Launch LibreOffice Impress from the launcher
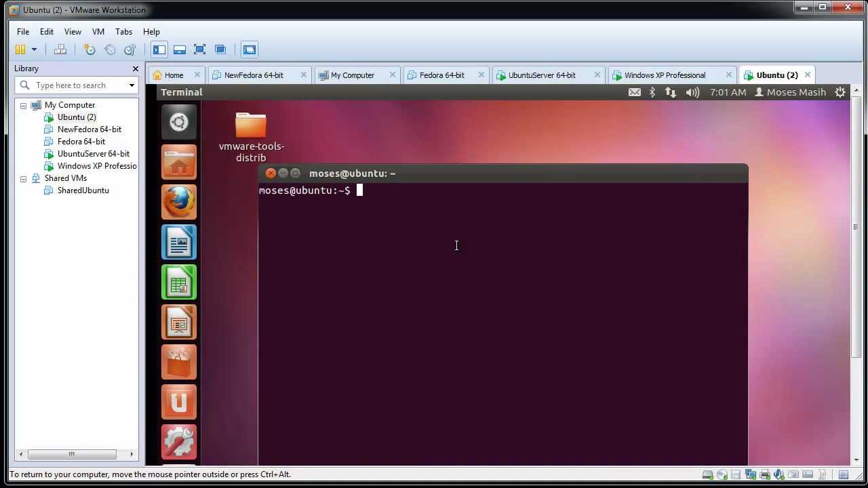The width and height of the screenshot is (868, 488). click(179, 322)
